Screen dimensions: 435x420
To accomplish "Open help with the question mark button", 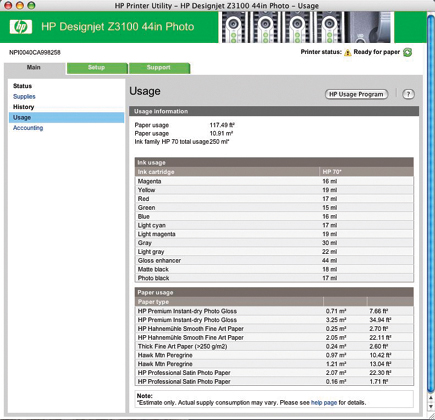I will coord(408,94).
